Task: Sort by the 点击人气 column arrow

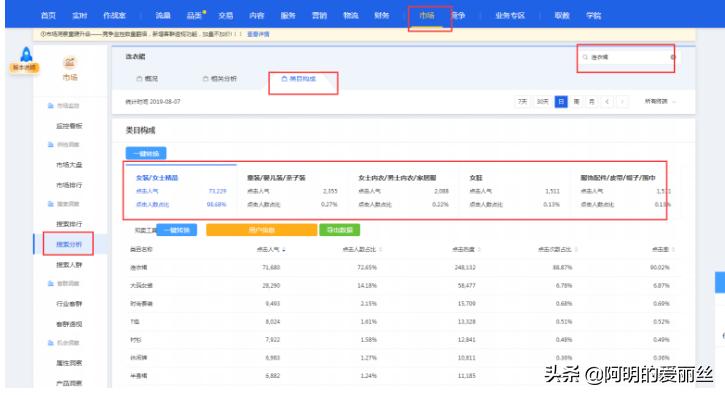Action: [284, 250]
